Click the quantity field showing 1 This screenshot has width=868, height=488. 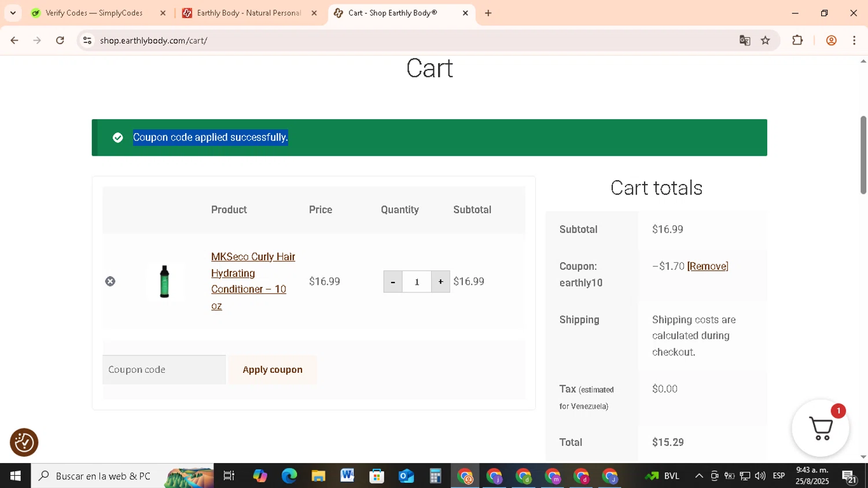417,282
